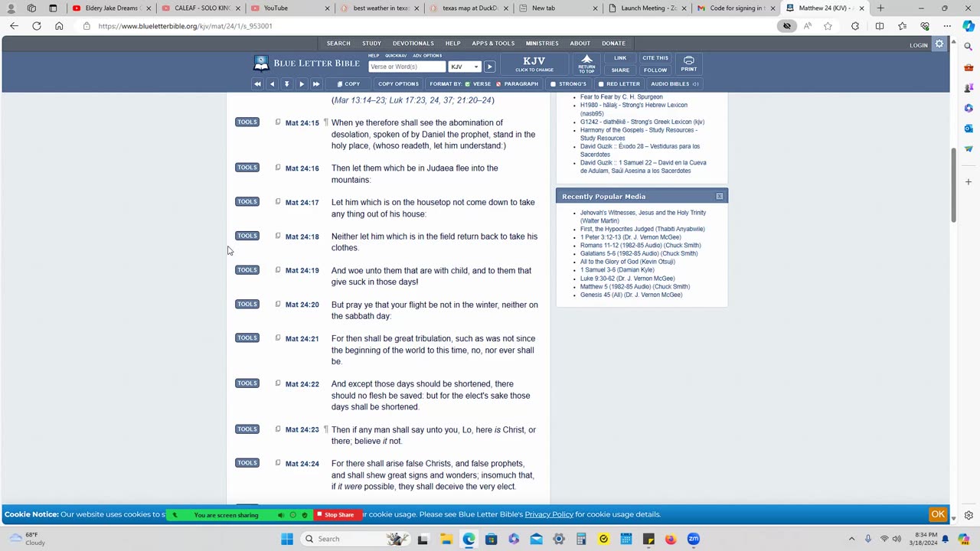Open Windows Start menu
The image size is (980, 551).
(x=287, y=539)
